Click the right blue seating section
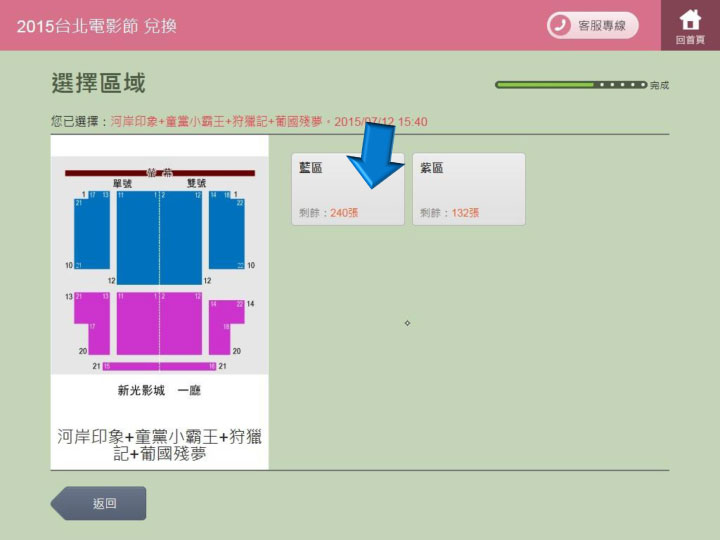 [x=226, y=232]
